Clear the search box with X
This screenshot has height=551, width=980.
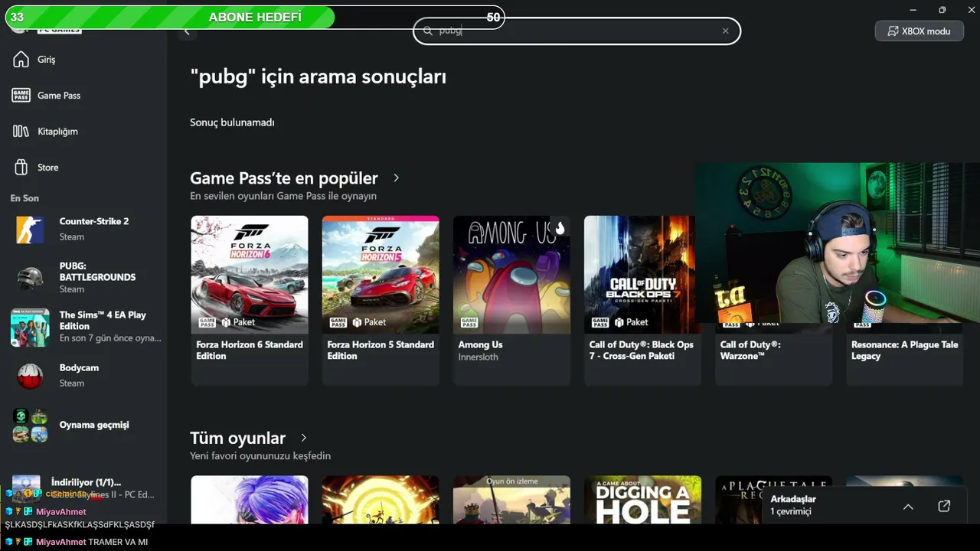[725, 31]
